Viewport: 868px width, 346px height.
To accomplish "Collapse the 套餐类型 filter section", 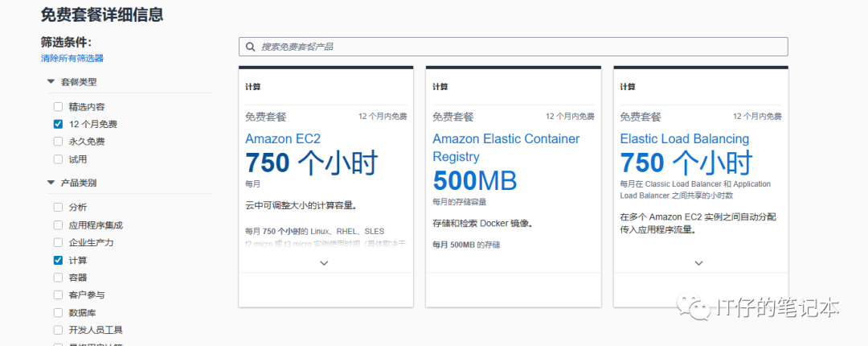I will point(51,81).
